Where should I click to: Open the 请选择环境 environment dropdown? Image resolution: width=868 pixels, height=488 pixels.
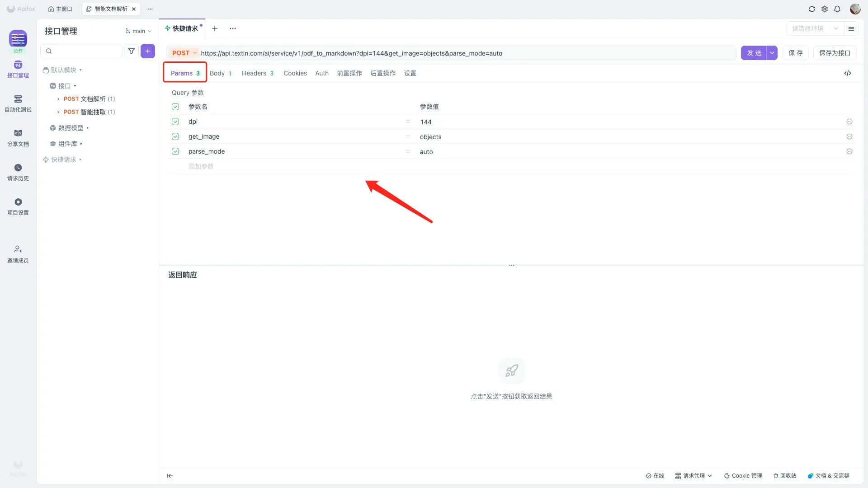tap(815, 28)
